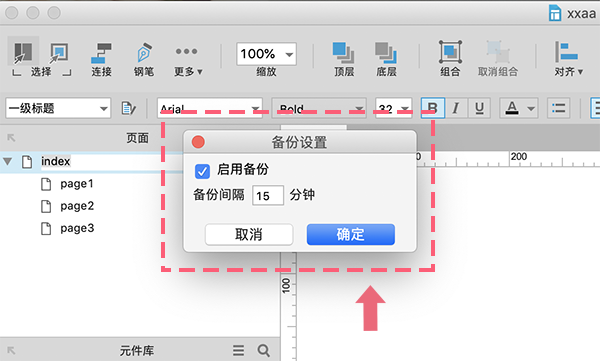
Task: Select page3 in the pages list
Action: (77, 228)
